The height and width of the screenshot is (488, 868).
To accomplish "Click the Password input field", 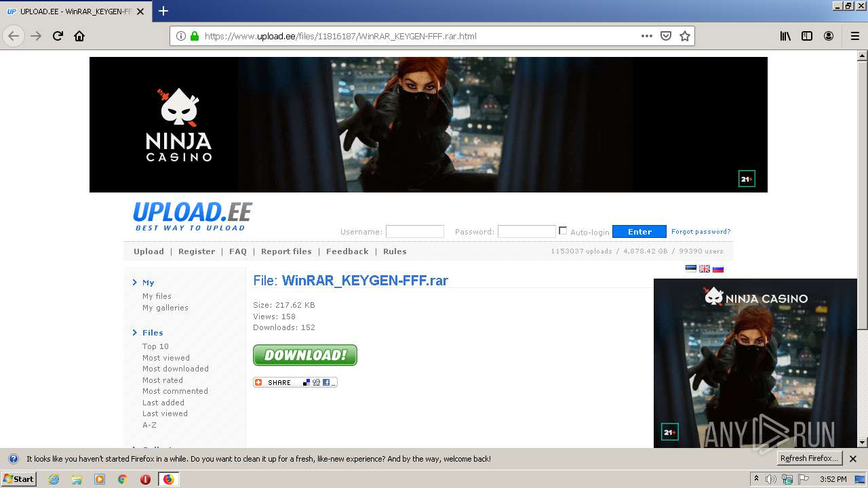I will (x=526, y=231).
